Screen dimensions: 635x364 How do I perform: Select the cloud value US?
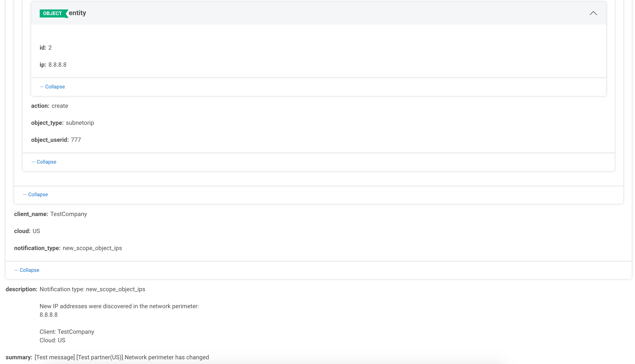pos(37,231)
